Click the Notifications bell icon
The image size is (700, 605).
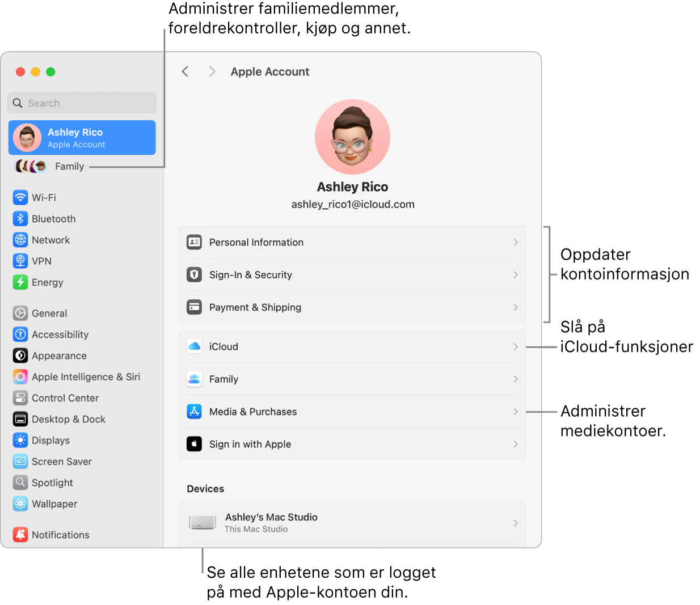point(20,535)
